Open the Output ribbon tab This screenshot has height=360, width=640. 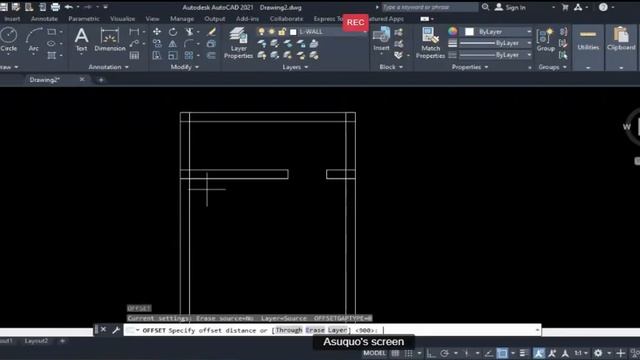click(214, 19)
